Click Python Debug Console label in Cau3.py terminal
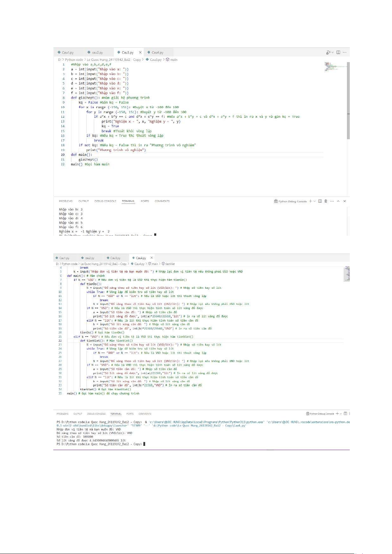 pos(290,201)
